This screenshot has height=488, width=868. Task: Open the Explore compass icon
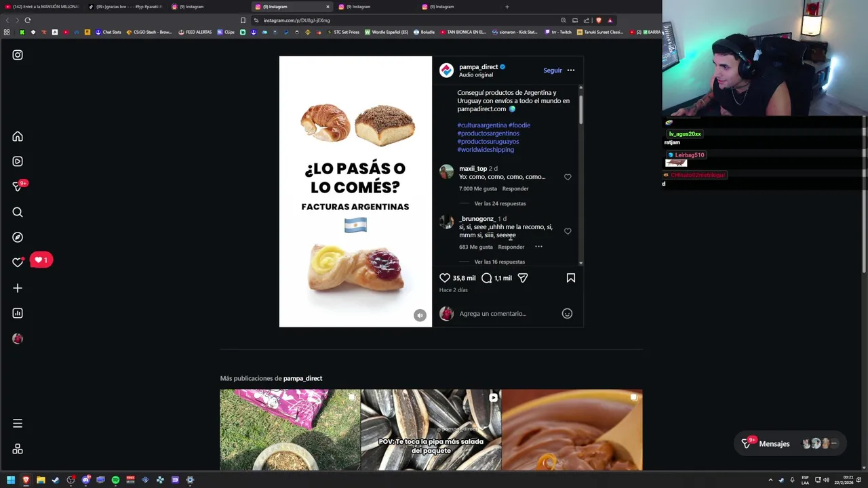click(18, 237)
